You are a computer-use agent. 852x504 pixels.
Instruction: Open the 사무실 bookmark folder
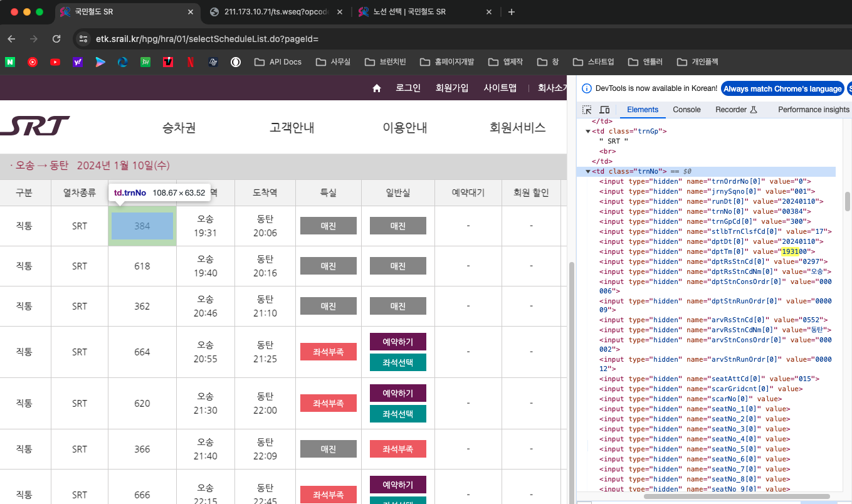click(x=334, y=62)
